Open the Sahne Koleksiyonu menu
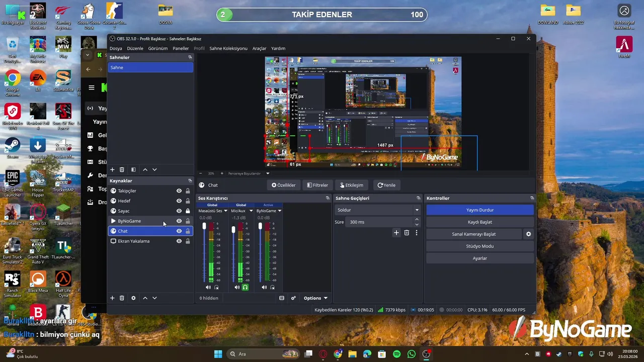Viewport: 644px width, 362px height. point(228,49)
